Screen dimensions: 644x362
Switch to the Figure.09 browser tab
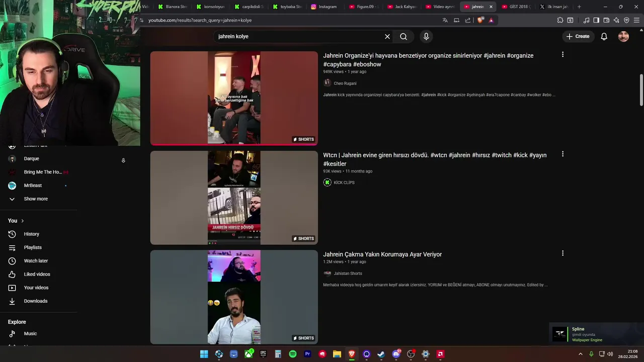pyautogui.click(x=363, y=7)
